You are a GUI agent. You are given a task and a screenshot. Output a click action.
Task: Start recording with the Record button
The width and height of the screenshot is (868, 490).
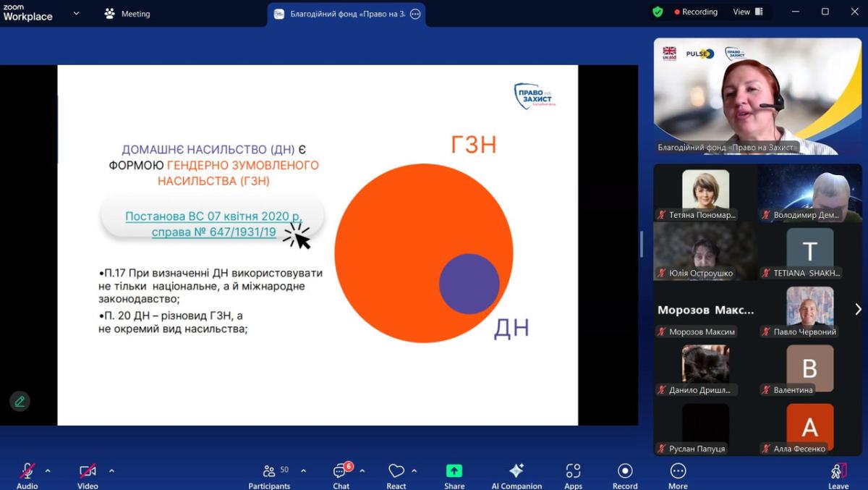point(625,475)
